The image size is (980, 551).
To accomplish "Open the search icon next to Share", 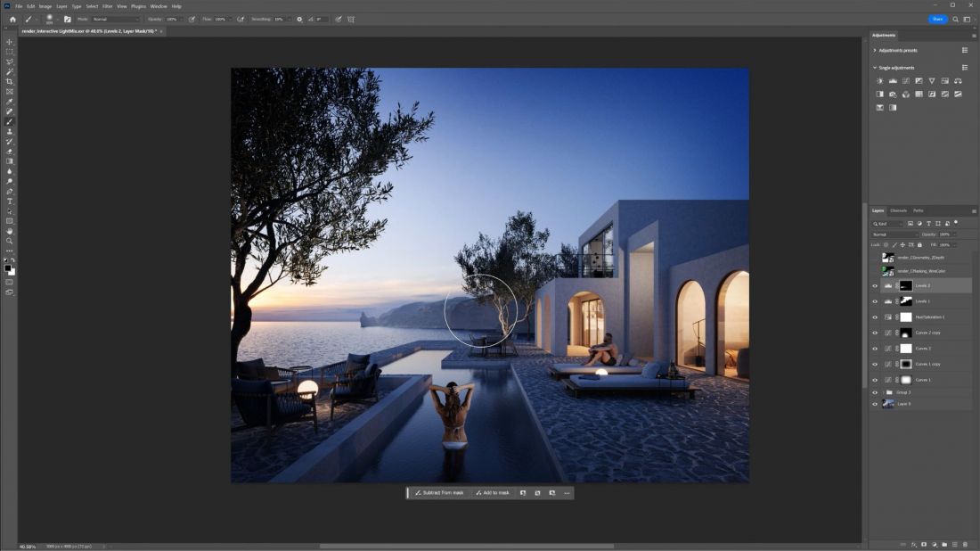I will pos(956,20).
